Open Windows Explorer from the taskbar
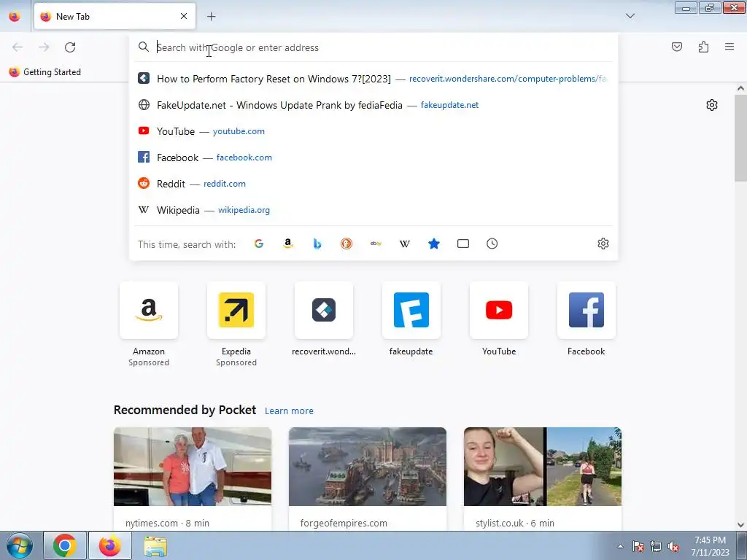 pos(155,545)
